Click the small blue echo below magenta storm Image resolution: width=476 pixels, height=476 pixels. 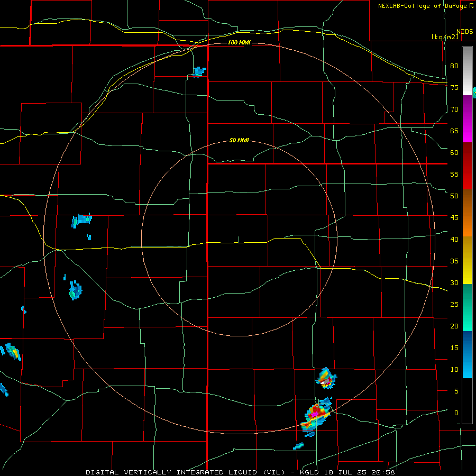point(298,446)
